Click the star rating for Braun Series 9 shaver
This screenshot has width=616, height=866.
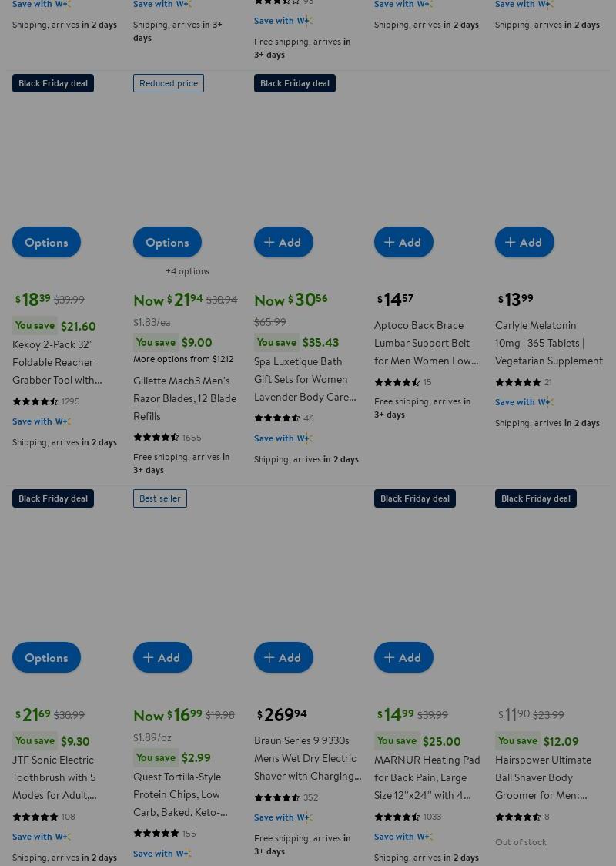[277, 797]
